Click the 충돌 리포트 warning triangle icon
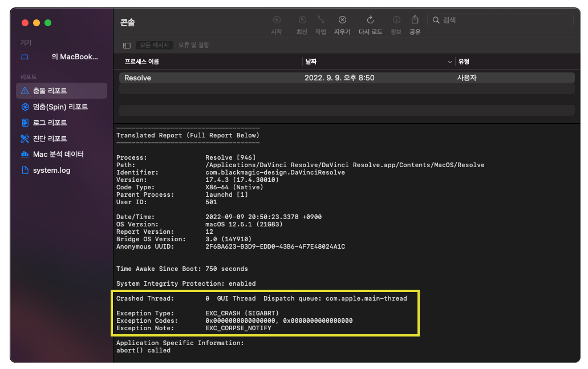The height and width of the screenshot is (369, 588). point(25,91)
